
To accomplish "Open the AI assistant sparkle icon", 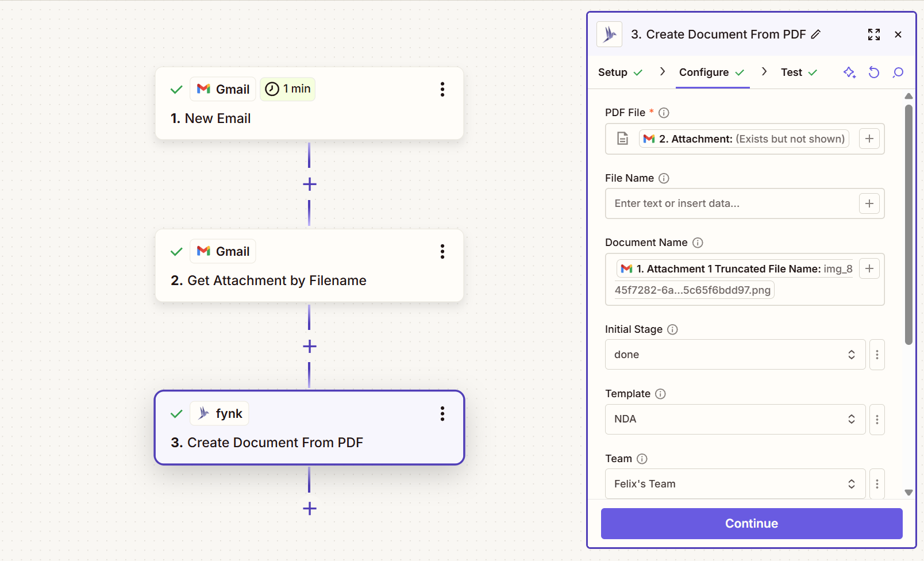I will (850, 72).
